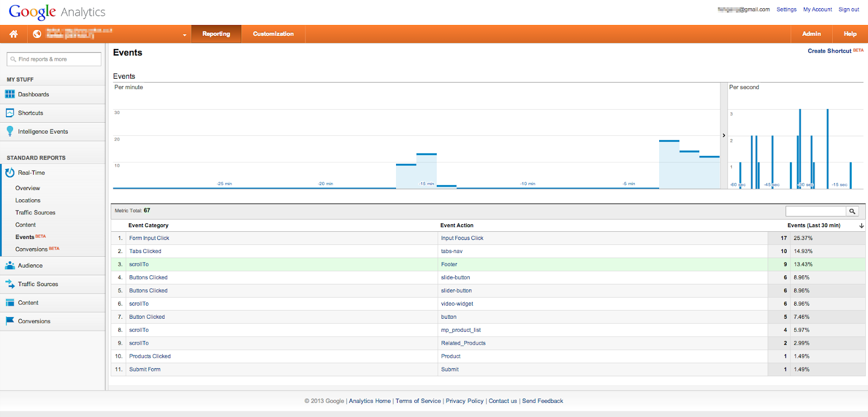Focus the Find reports & more search box
Screen dimensions: 868x417
coord(54,59)
